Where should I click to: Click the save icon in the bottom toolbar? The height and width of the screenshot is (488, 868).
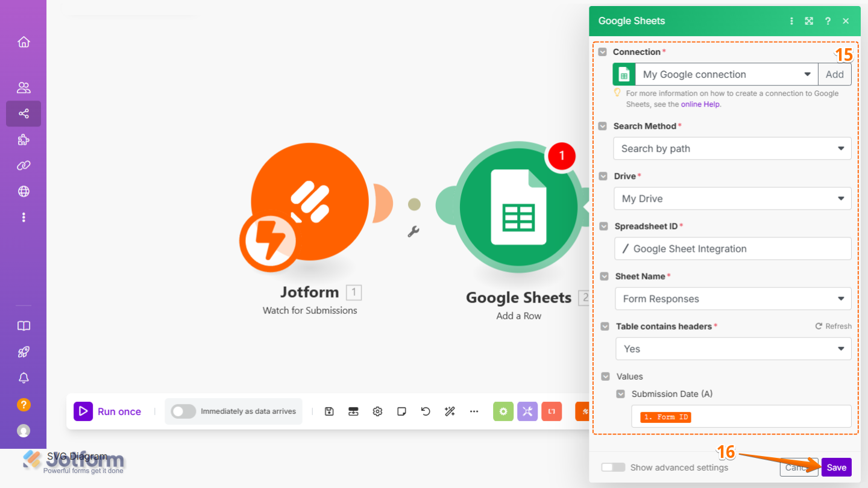click(x=329, y=411)
